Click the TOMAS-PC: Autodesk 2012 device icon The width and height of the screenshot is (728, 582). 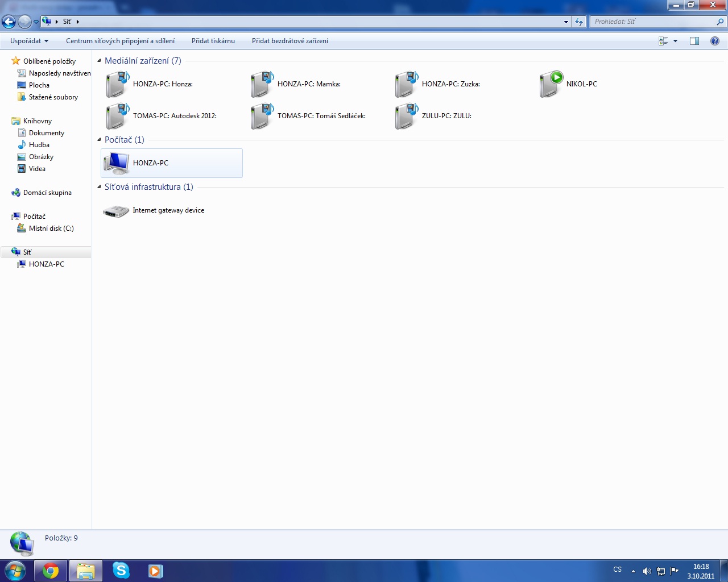pos(118,116)
